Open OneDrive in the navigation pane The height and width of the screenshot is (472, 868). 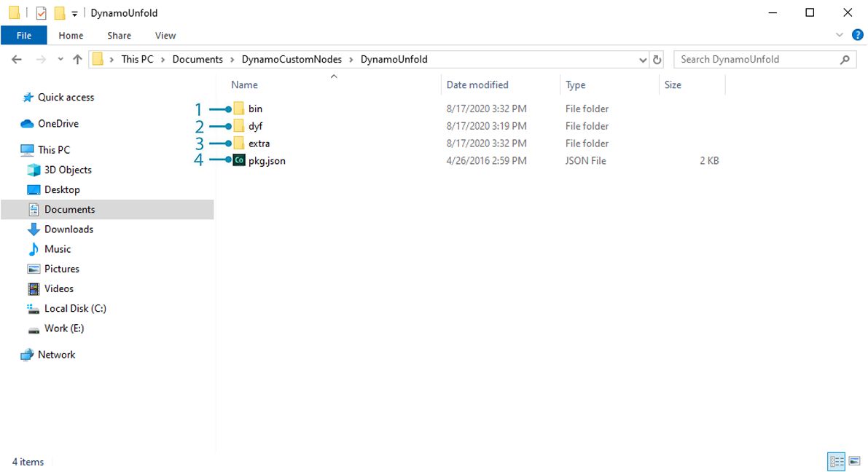(x=58, y=124)
